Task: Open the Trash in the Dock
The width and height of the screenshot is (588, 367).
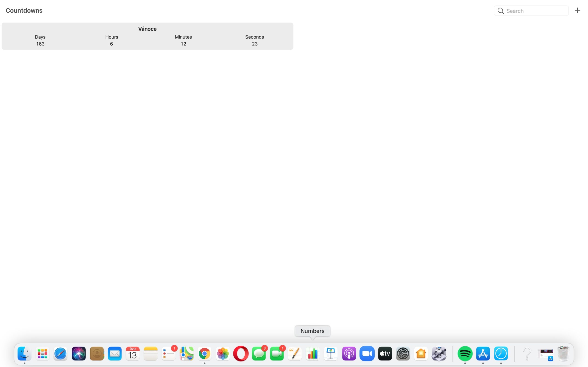Action: coord(563,354)
